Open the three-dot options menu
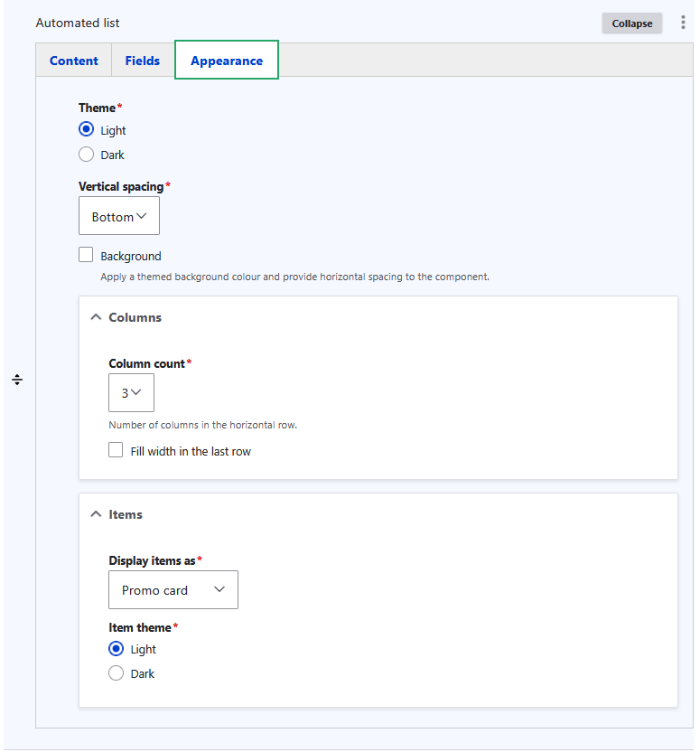 pos(683,23)
